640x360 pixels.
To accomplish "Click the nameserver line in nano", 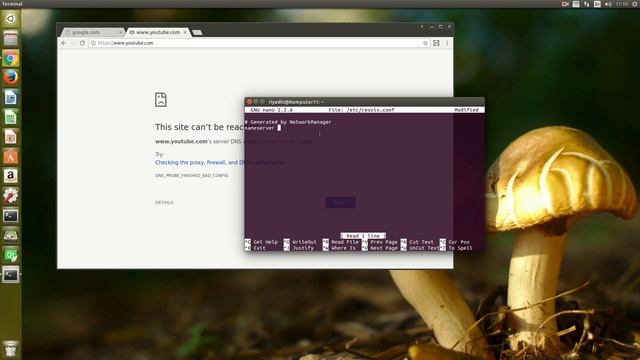I will [263, 128].
